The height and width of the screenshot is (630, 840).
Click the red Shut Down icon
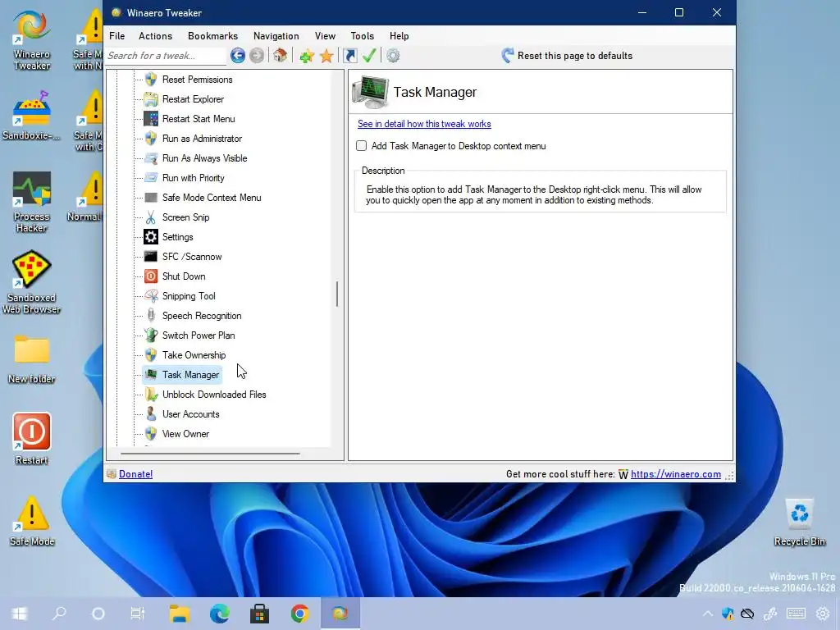(x=151, y=276)
